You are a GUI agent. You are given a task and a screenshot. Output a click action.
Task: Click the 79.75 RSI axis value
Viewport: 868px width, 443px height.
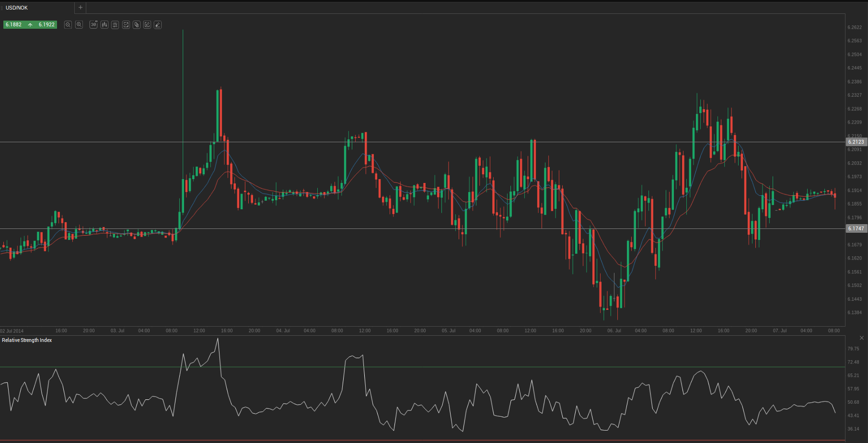click(x=853, y=349)
